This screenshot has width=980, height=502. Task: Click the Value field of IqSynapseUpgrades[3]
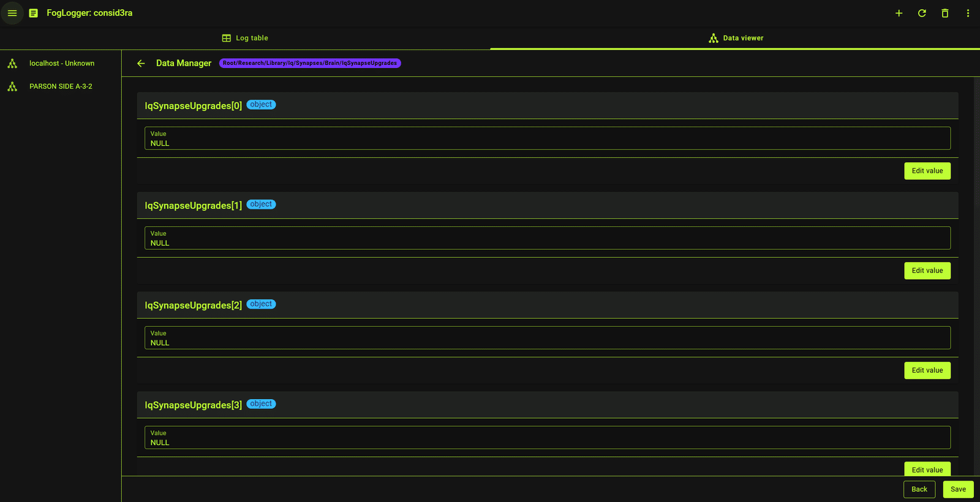(548, 438)
